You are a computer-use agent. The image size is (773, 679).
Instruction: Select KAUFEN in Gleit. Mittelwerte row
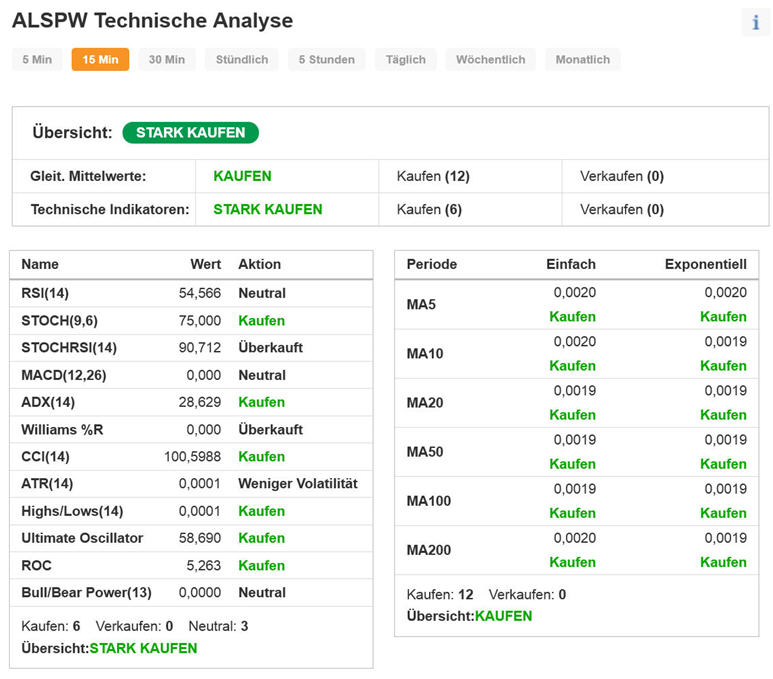point(242,176)
